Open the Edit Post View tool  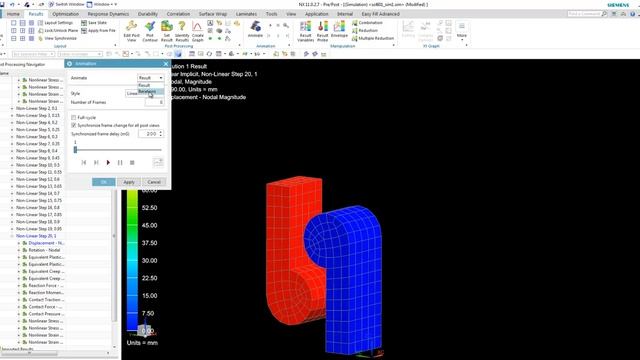[131, 31]
